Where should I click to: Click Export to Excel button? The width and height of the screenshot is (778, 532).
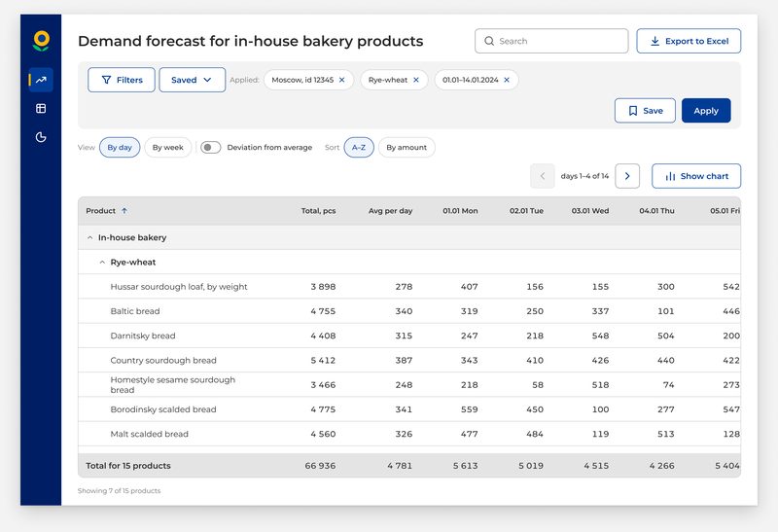(689, 41)
